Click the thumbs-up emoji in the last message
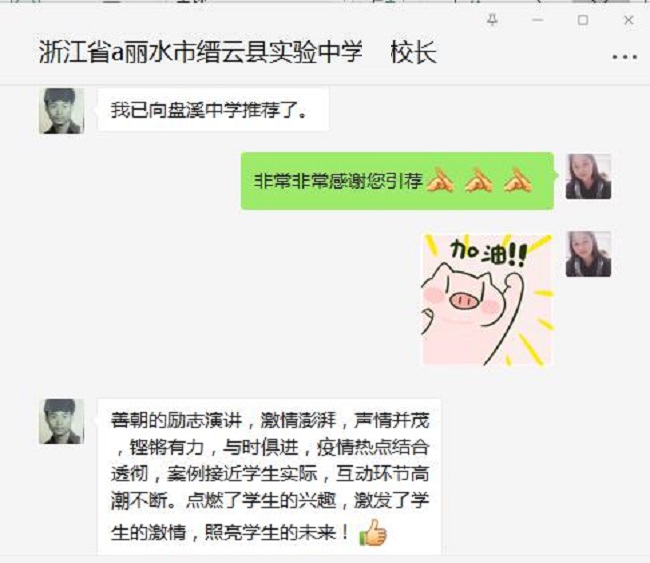This screenshot has height=563, width=650. [373, 532]
